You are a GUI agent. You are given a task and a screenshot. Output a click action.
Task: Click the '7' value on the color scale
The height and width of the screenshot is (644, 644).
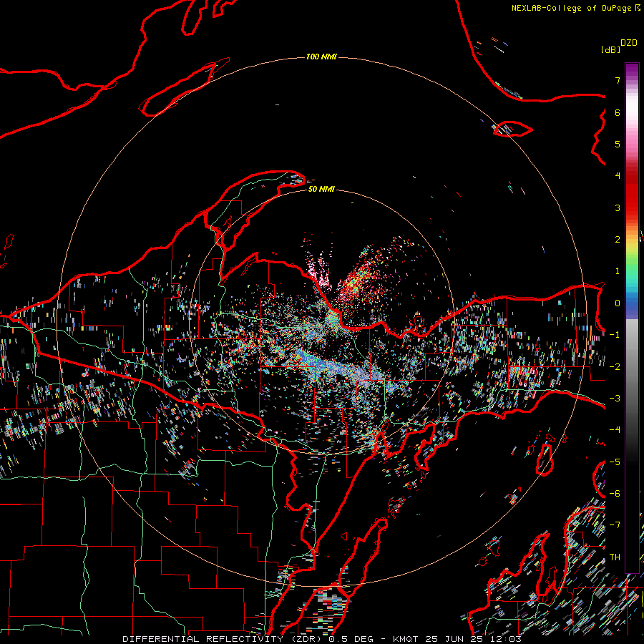[618, 80]
